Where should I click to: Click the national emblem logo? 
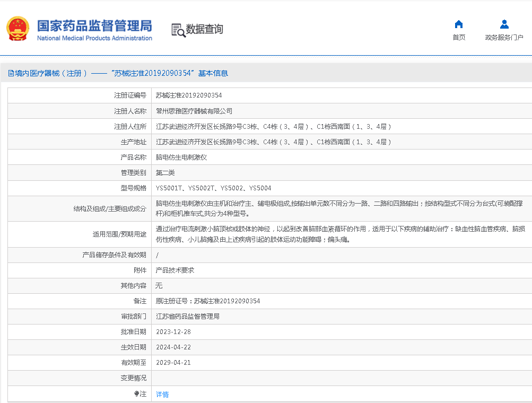coord(18,29)
